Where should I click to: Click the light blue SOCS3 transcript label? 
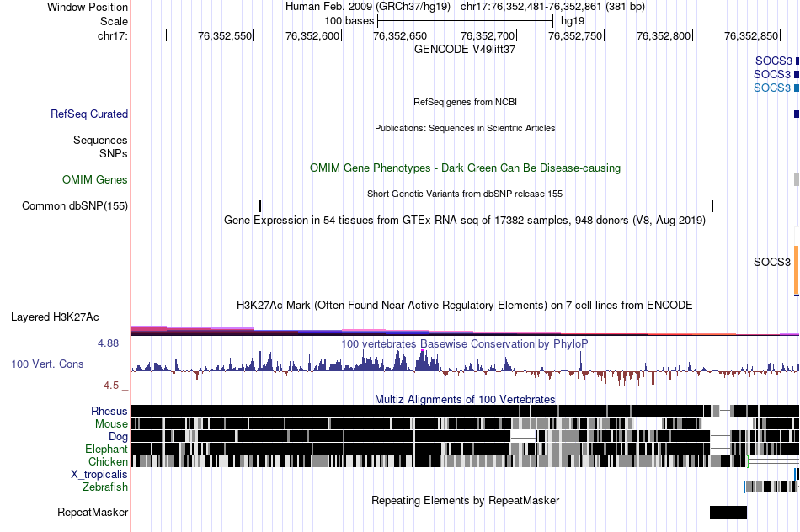point(772,88)
